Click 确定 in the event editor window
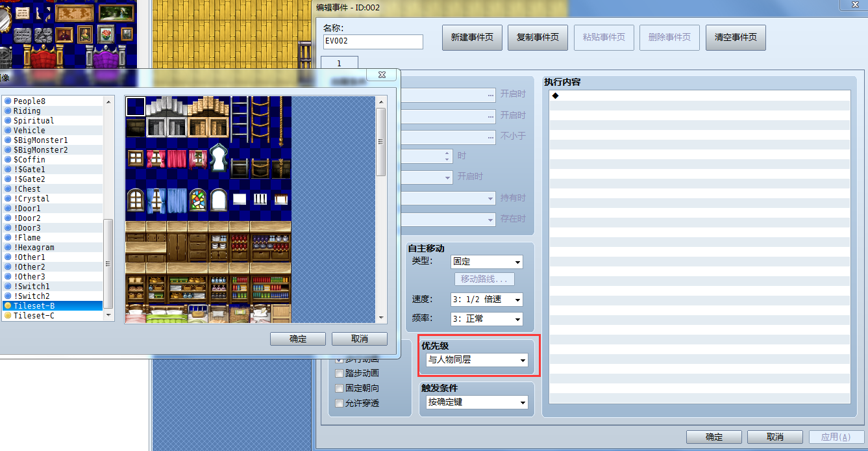 (x=714, y=437)
